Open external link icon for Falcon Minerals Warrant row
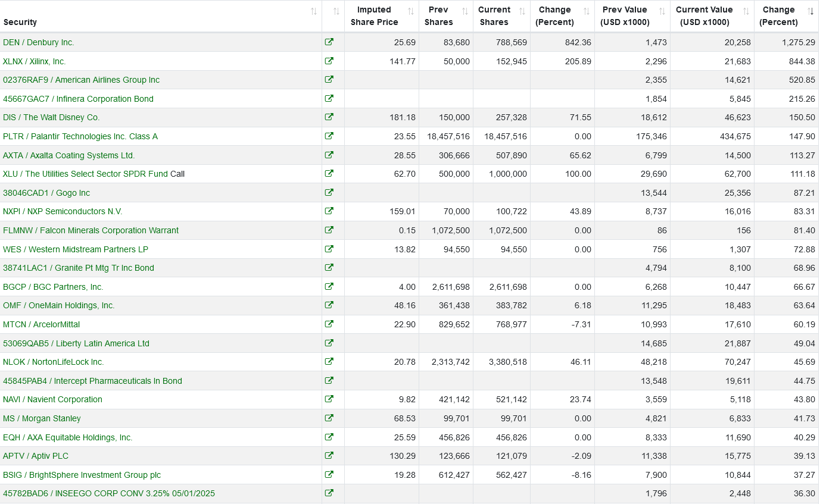Viewport: 823px width, 504px height. click(x=329, y=230)
